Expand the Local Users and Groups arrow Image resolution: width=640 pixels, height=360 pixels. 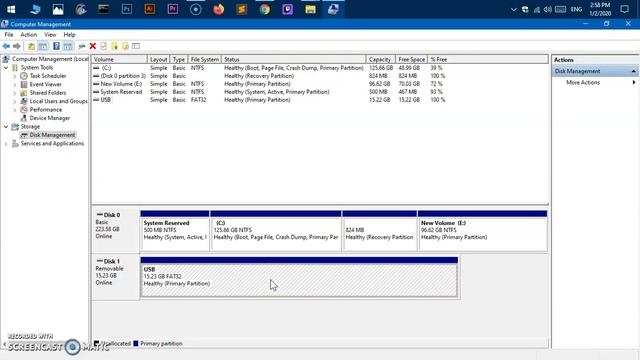(x=15, y=101)
